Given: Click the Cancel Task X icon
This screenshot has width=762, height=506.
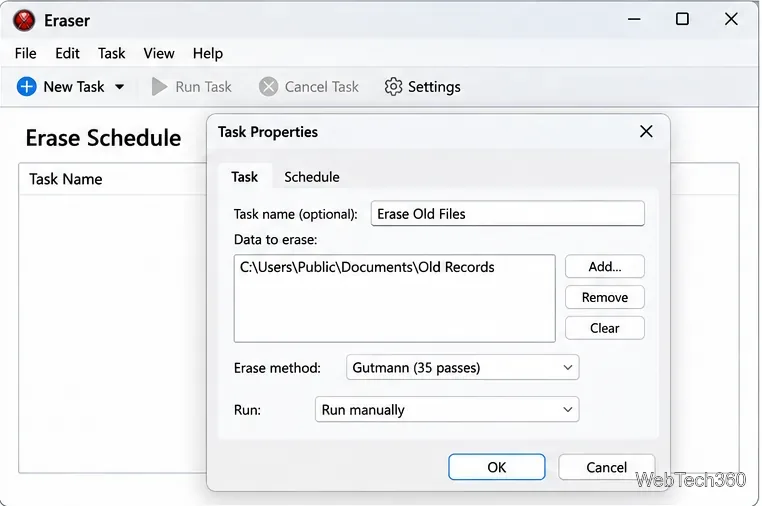Looking at the screenshot, I should 268,87.
